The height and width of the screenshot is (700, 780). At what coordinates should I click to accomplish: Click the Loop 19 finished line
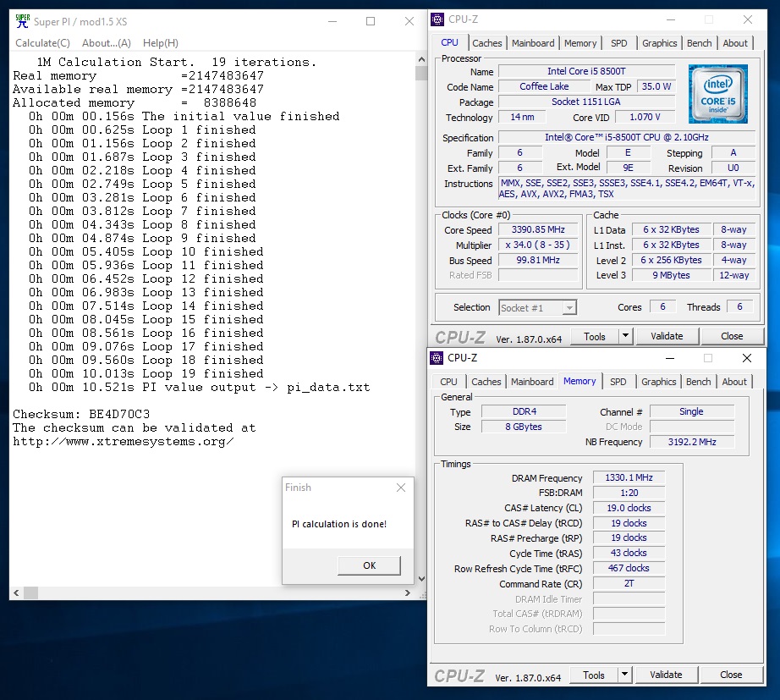(146, 373)
